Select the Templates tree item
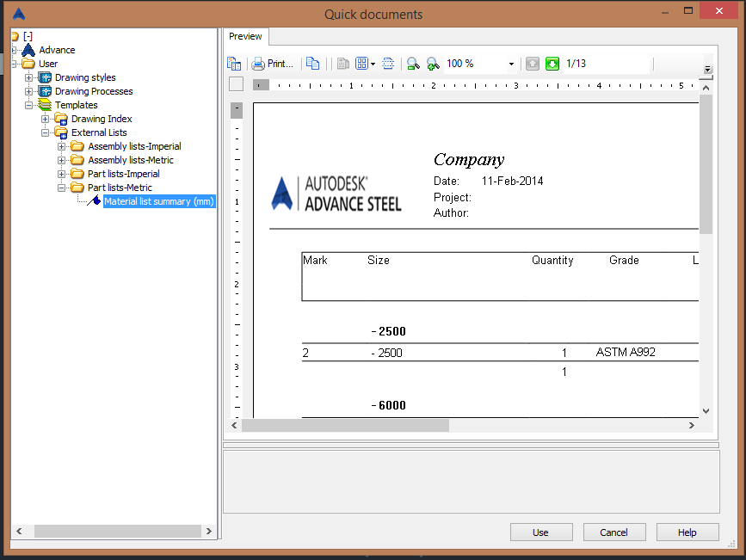Image resolution: width=746 pixels, height=560 pixels. tap(76, 105)
